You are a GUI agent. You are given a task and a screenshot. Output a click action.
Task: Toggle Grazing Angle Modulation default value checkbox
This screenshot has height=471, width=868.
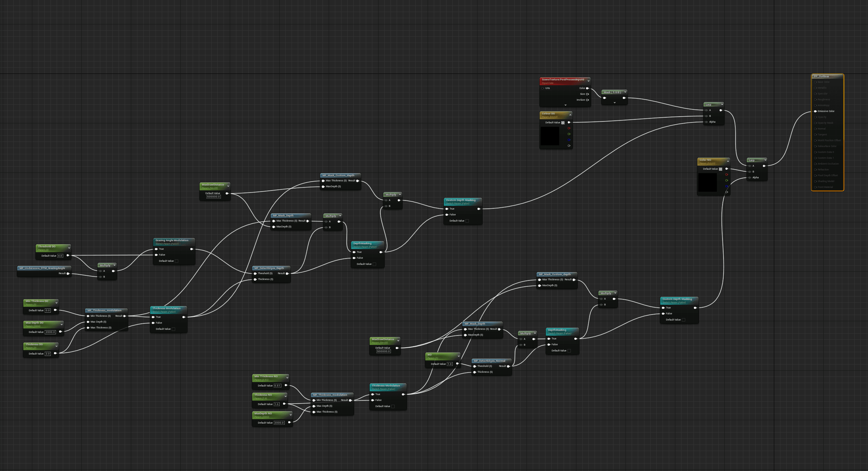pos(177,261)
